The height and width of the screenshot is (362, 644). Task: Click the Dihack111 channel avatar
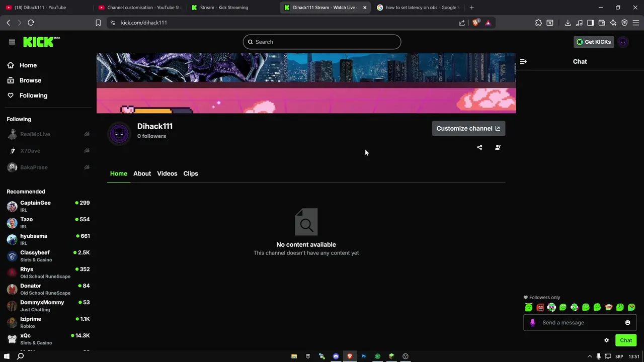point(120,134)
